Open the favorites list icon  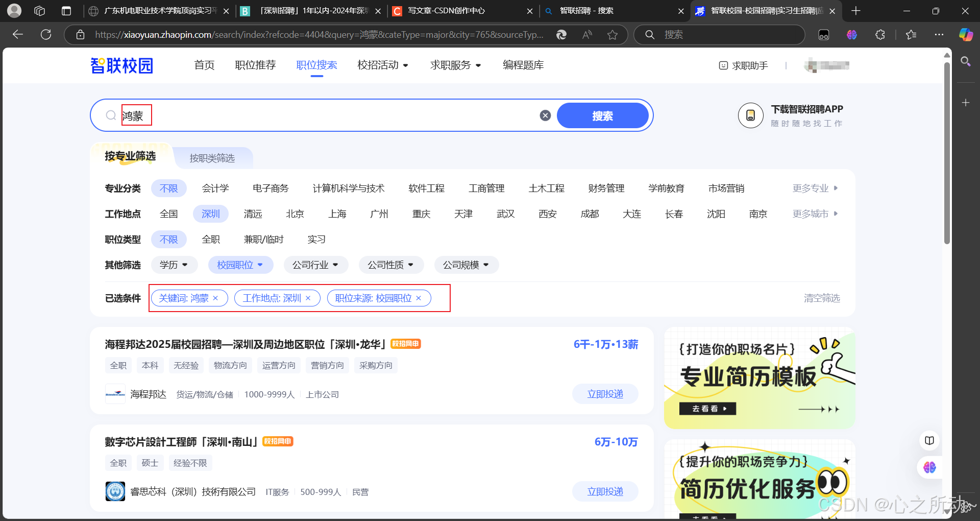911,34
